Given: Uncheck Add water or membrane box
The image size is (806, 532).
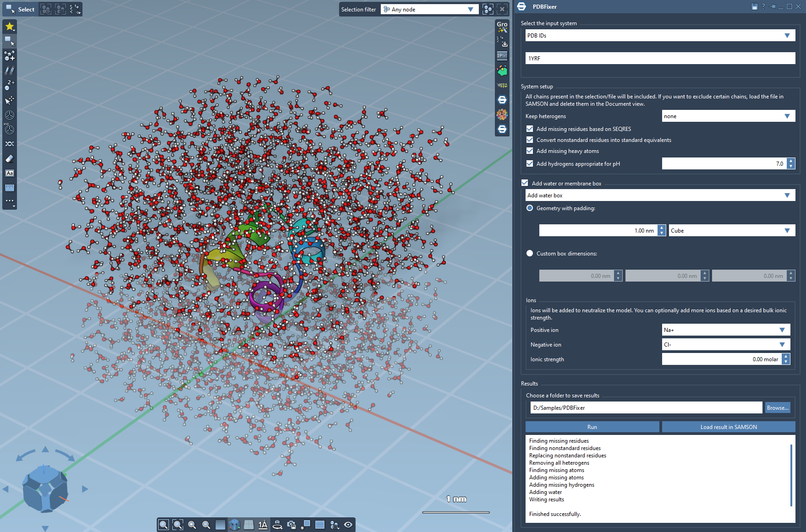Looking at the screenshot, I should (x=525, y=183).
